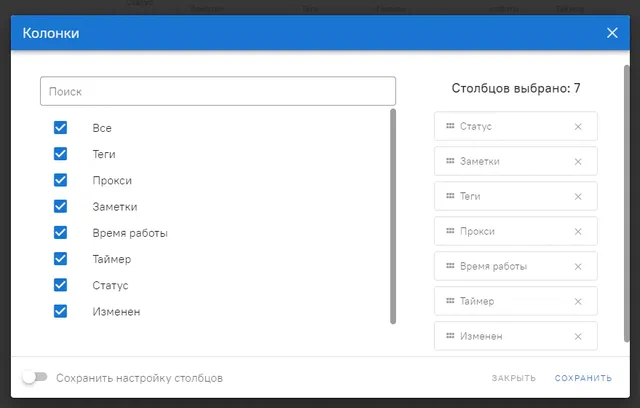The image size is (640, 408).
Task: Remove Теги from selected columns
Action: click(578, 197)
